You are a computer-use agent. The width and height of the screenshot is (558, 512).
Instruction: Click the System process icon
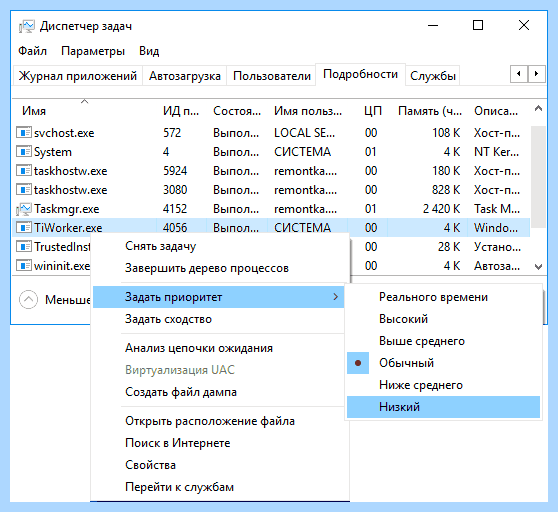pos(23,152)
